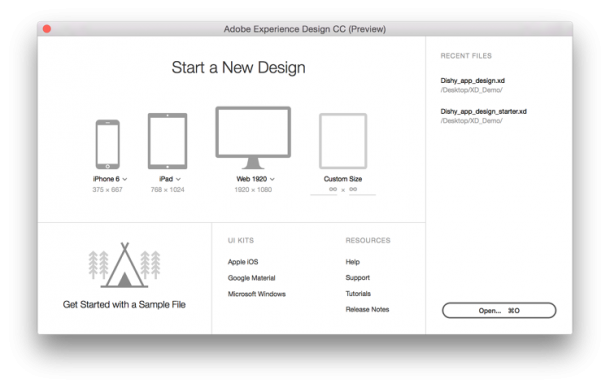
Task: Expand the iPhone 6 size dropdown chevron
Action: tap(125, 179)
